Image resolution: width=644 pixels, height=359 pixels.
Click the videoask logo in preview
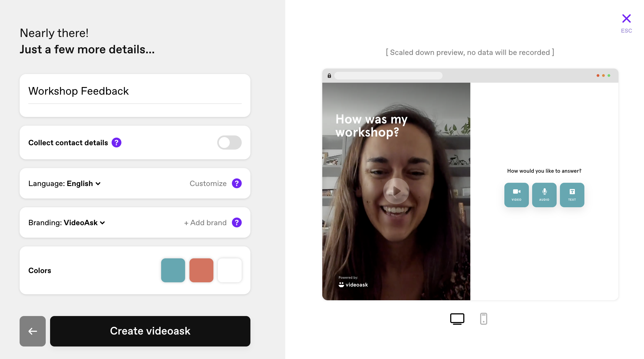coord(353,284)
